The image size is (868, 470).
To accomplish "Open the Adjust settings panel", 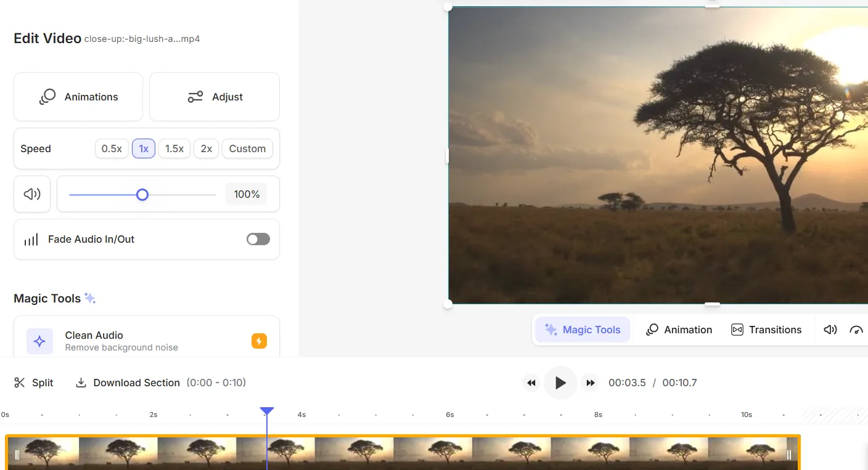I will 215,97.
